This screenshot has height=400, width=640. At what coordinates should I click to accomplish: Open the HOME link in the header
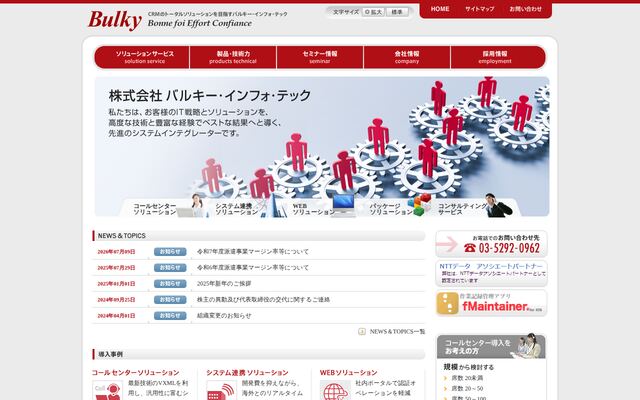pos(440,9)
